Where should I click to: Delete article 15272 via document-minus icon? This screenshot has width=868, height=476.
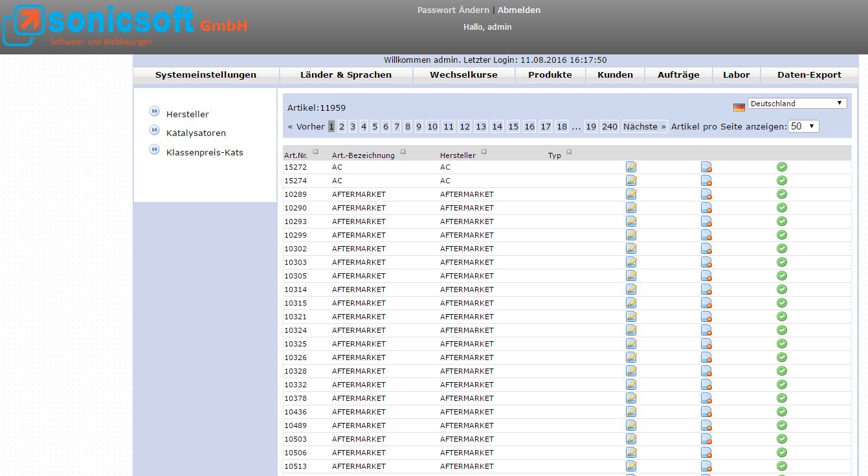pyautogui.click(x=706, y=167)
